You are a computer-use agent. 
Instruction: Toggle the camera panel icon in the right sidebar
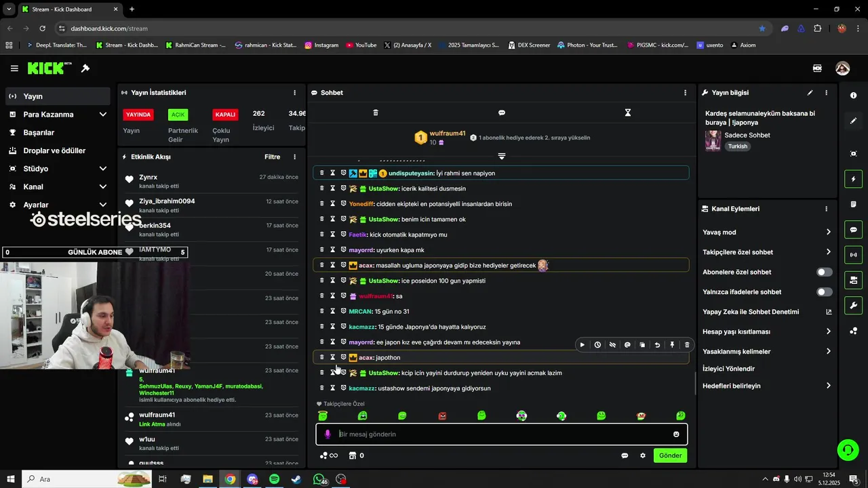tap(853, 280)
